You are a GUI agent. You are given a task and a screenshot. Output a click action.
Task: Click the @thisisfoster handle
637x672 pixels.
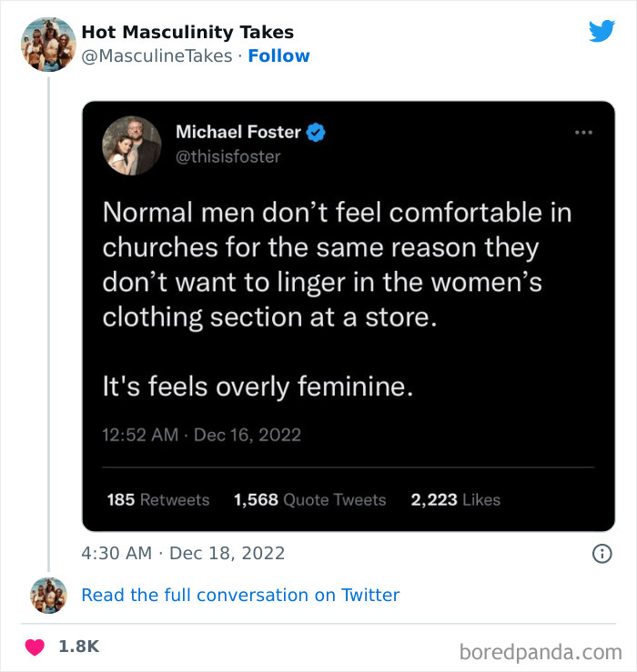click(227, 156)
